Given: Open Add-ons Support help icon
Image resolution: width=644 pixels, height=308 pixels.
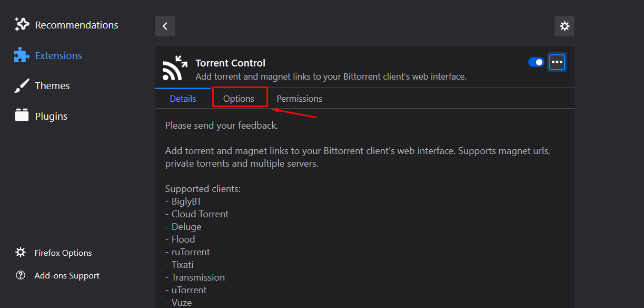Looking at the screenshot, I should (x=21, y=275).
